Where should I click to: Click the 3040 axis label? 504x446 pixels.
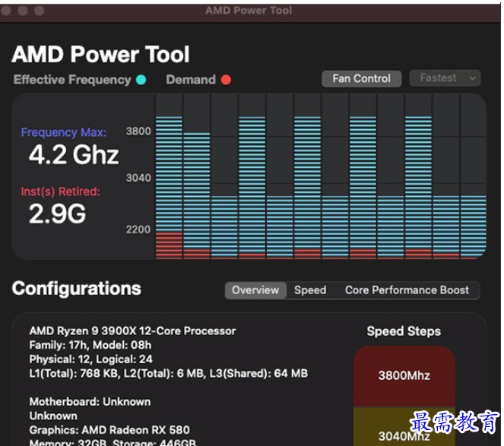(138, 178)
